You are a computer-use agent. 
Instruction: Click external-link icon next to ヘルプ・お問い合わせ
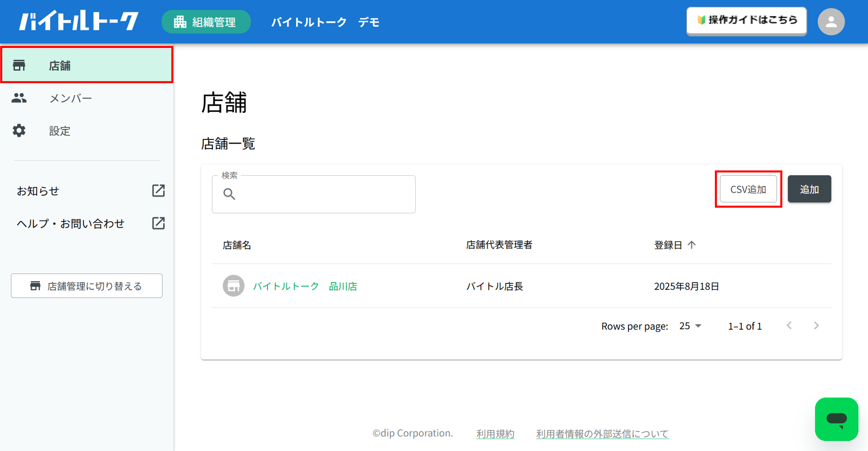158,223
